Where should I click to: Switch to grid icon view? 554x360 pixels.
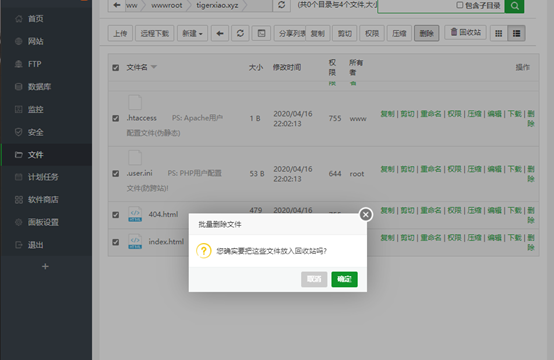coord(499,34)
